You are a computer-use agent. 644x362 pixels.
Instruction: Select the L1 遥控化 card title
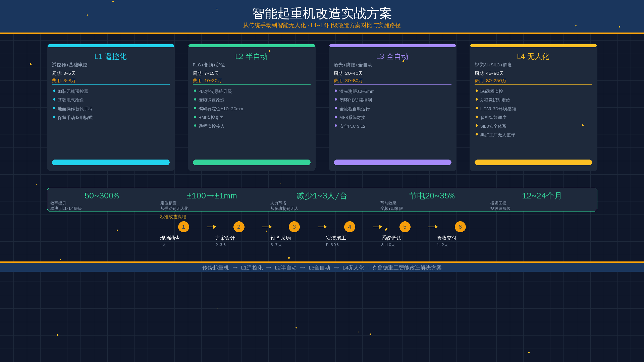(x=111, y=56)
